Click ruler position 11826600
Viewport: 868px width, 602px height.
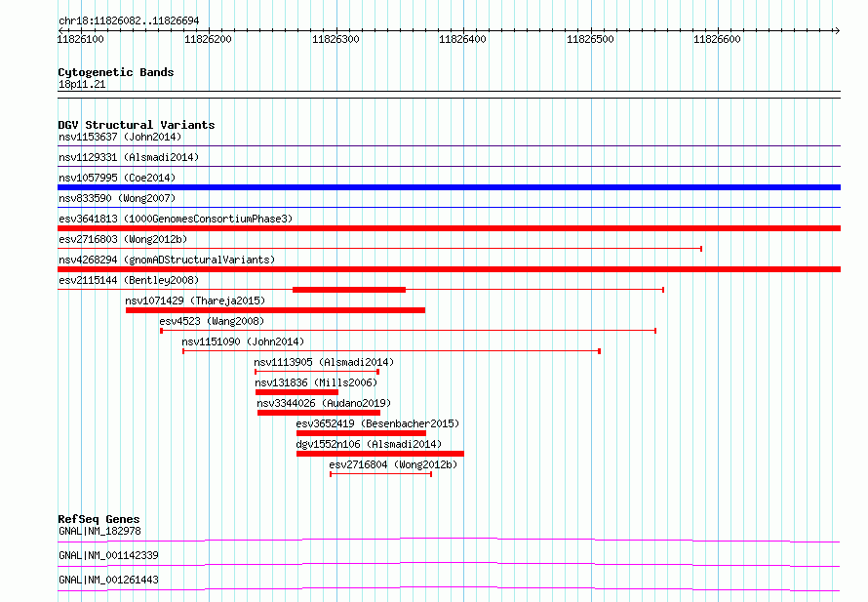pyautogui.click(x=718, y=39)
